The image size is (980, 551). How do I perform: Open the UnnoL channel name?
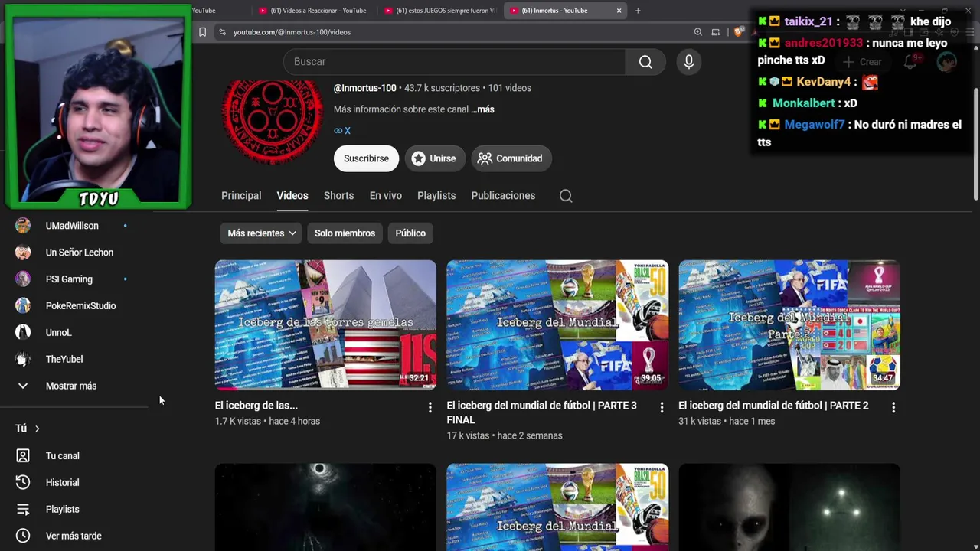[59, 333]
